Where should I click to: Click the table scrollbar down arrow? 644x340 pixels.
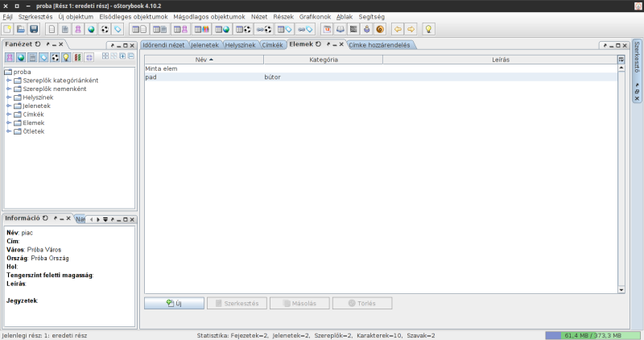(x=621, y=290)
